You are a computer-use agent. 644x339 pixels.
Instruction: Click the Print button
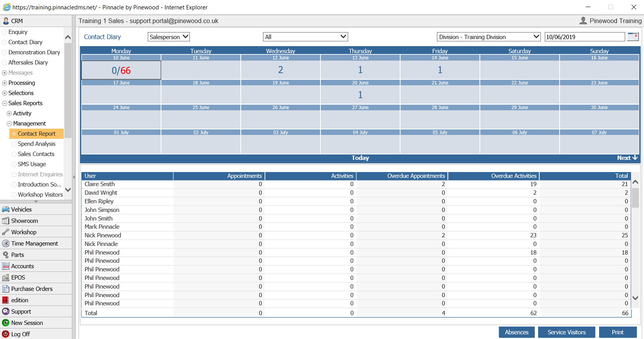tap(618, 332)
